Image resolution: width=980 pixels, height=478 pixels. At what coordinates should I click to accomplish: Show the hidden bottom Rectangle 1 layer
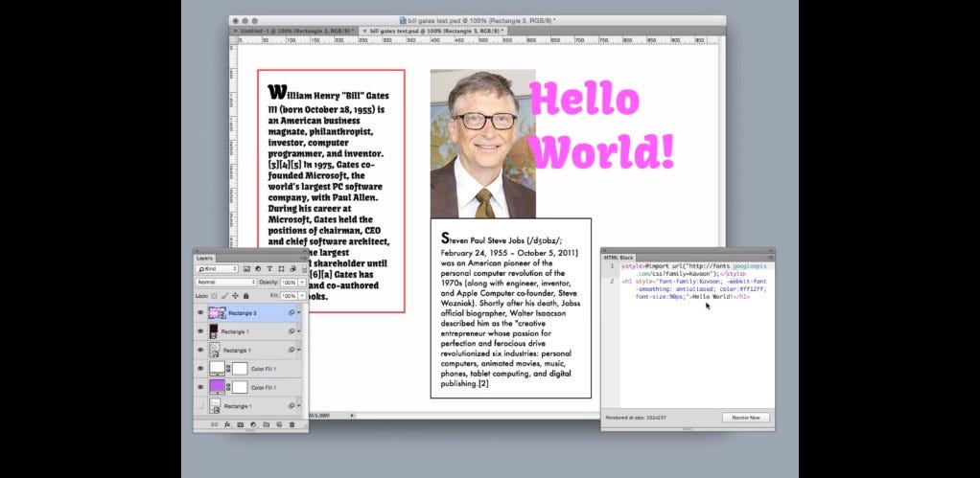(x=200, y=406)
